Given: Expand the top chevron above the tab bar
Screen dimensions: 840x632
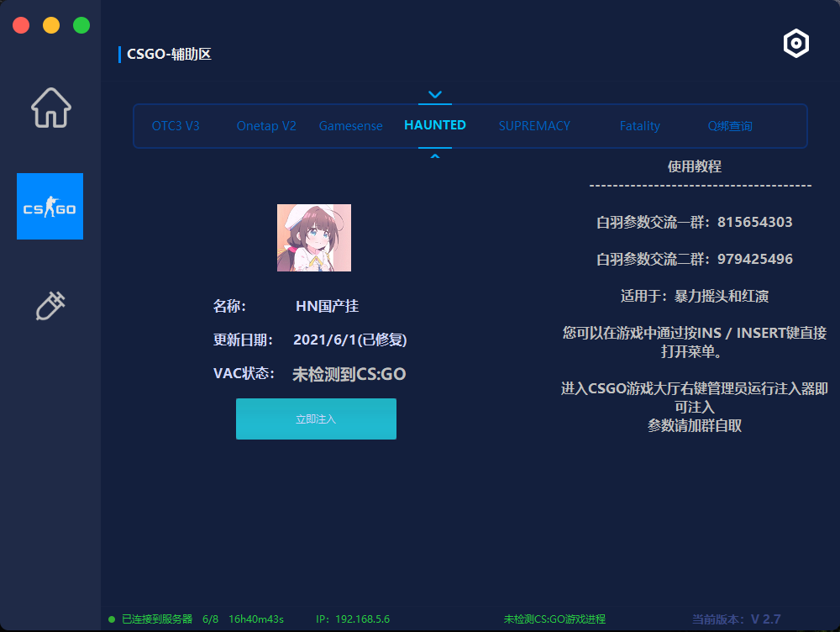Looking at the screenshot, I should (434, 93).
